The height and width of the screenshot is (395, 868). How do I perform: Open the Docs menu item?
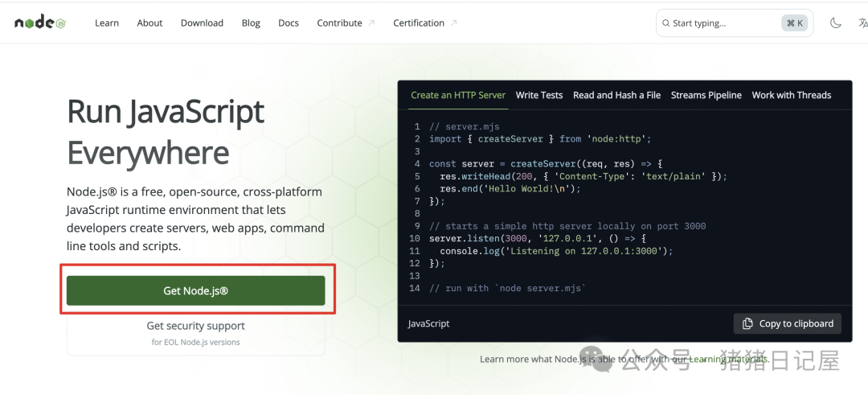click(x=289, y=23)
